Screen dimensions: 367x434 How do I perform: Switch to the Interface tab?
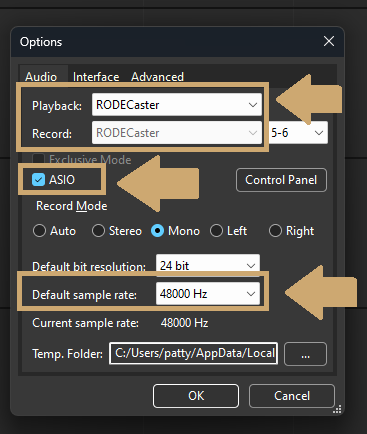pyautogui.click(x=96, y=77)
